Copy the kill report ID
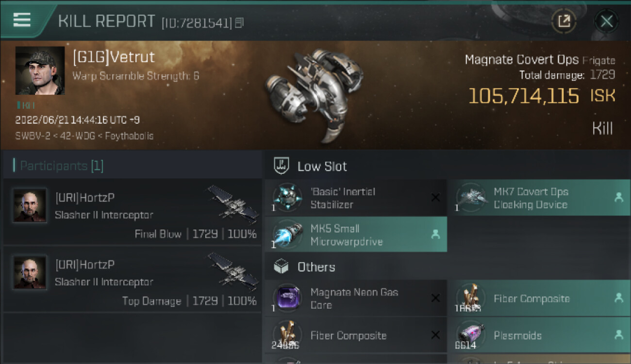 click(239, 22)
